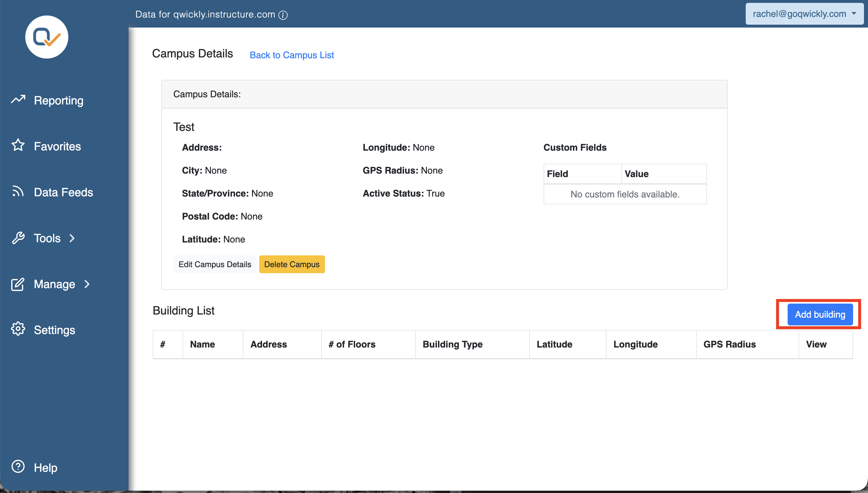Click the 'Active Status: True' text
Screen dimensions: 868x493
(x=404, y=193)
